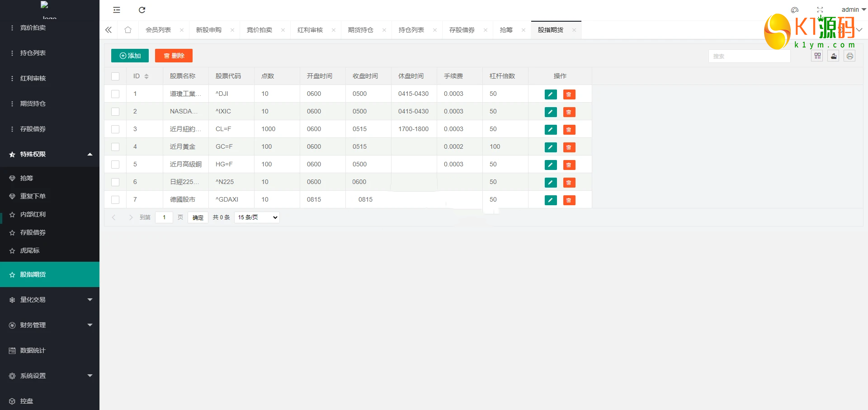
Task: Open column filter grid icon
Action: click(x=817, y=56)
